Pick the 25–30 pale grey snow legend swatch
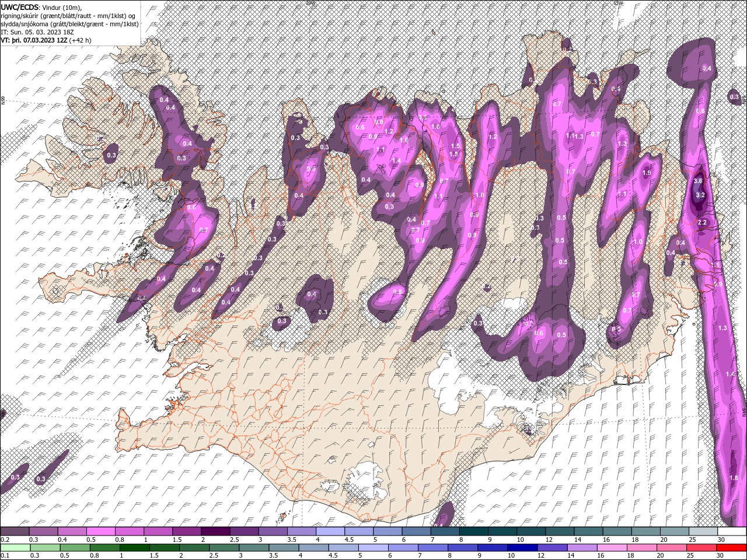Screen dimensions: 747x560 (x=703, y=531)
